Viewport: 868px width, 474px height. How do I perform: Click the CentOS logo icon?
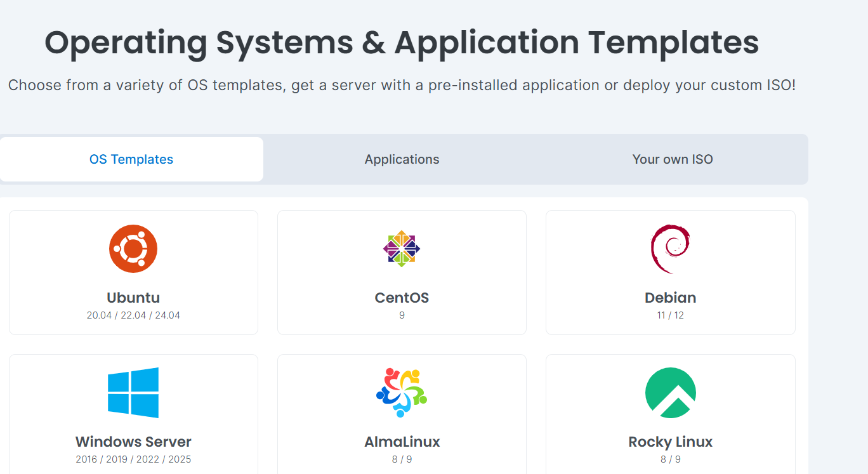tap(402, 249)
